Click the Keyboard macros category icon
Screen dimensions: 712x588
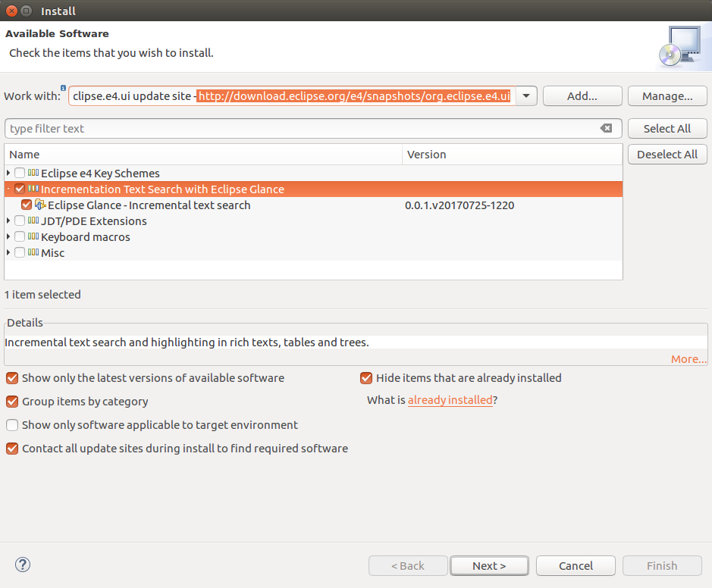tap(33, 236)
